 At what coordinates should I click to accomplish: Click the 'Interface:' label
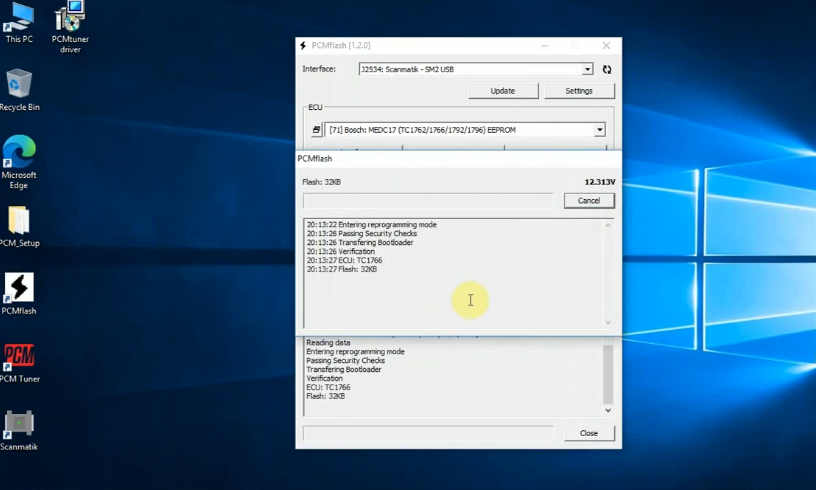click(319, 69)
